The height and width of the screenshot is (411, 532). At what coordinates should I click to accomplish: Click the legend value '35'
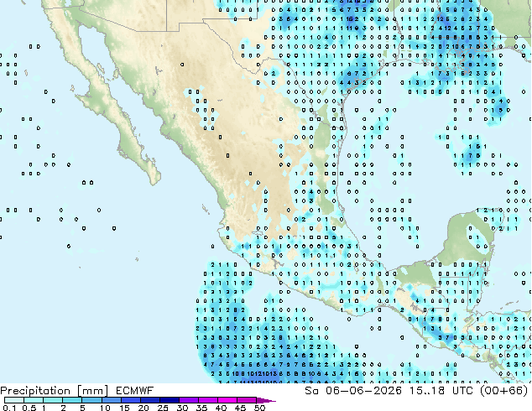tap(201, 408)
